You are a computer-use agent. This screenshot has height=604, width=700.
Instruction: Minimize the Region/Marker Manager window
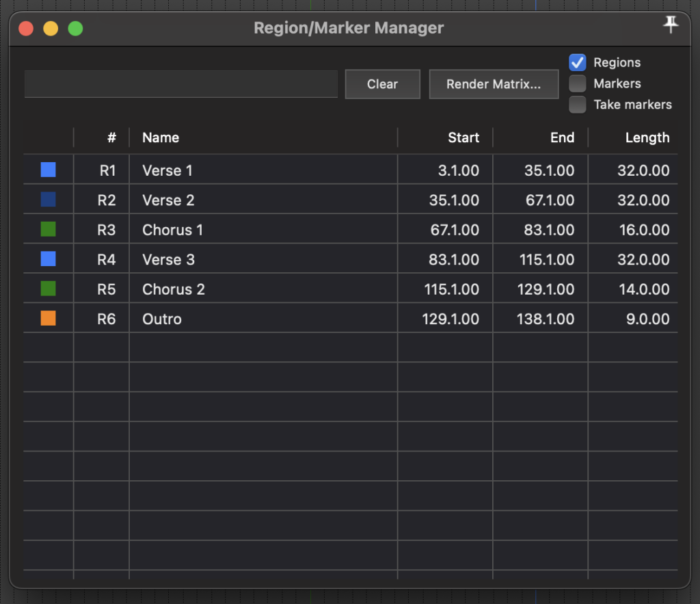tap(51, 29)
